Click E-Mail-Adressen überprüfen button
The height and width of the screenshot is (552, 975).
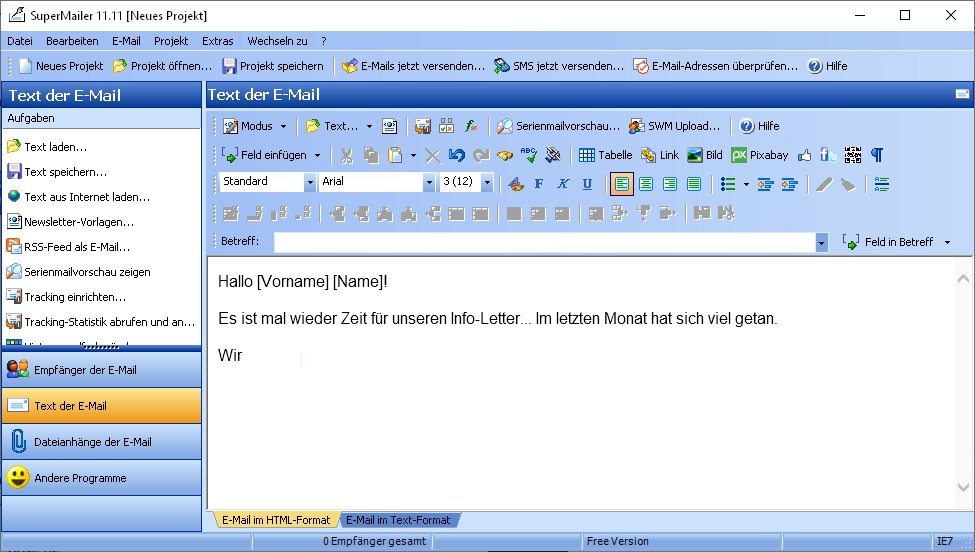pos(716,66)
